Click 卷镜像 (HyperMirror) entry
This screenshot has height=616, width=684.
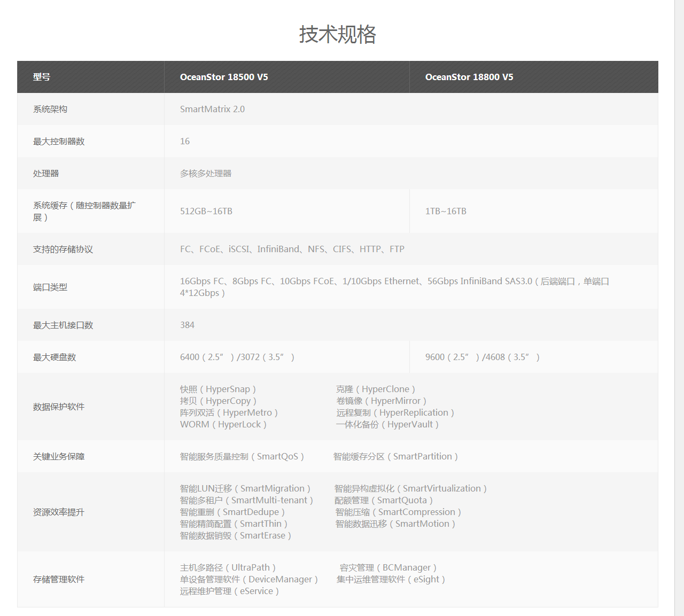382,401
